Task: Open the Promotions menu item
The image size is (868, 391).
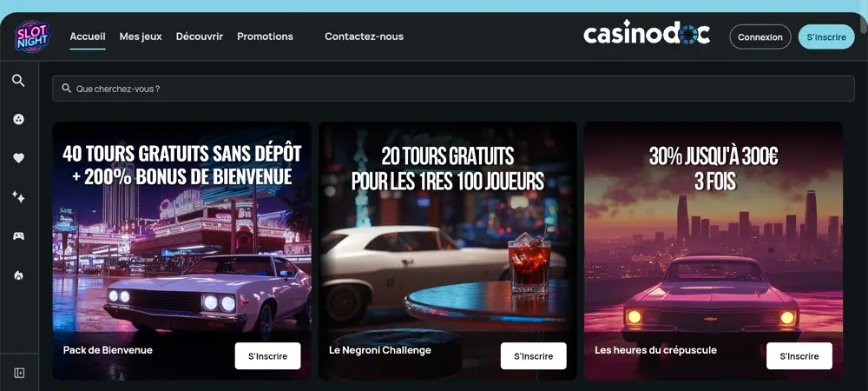Action: 265,36
